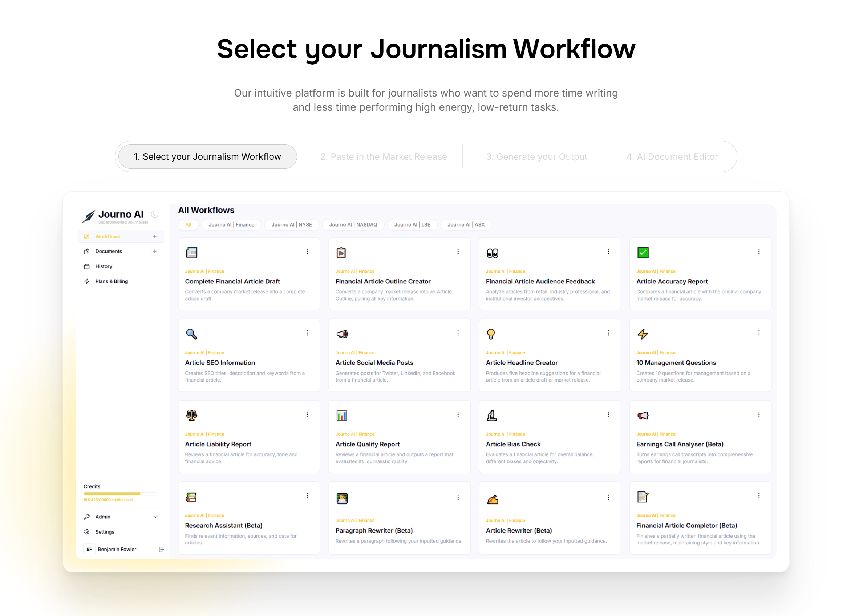The image size is (855, 616).
Task: Open the Paragraph Rewriter (Beta) title
Action: (374, 530)
